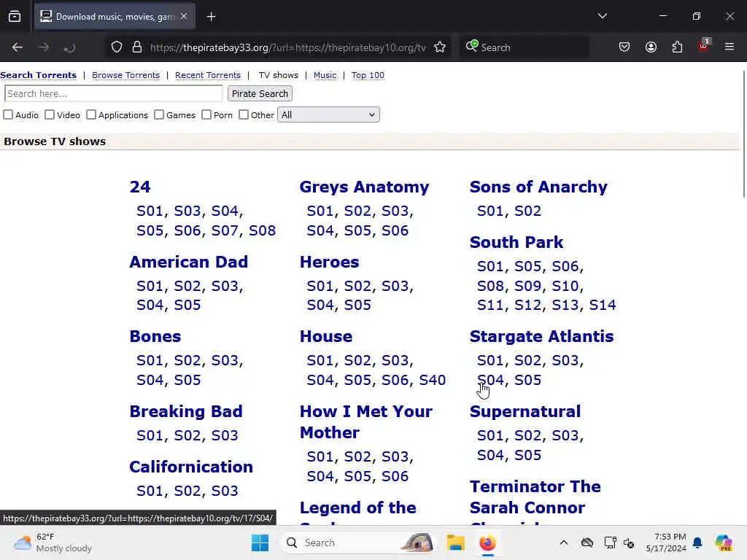Tick the Video checkbox

pyautogui.click(x=50, y=114)
